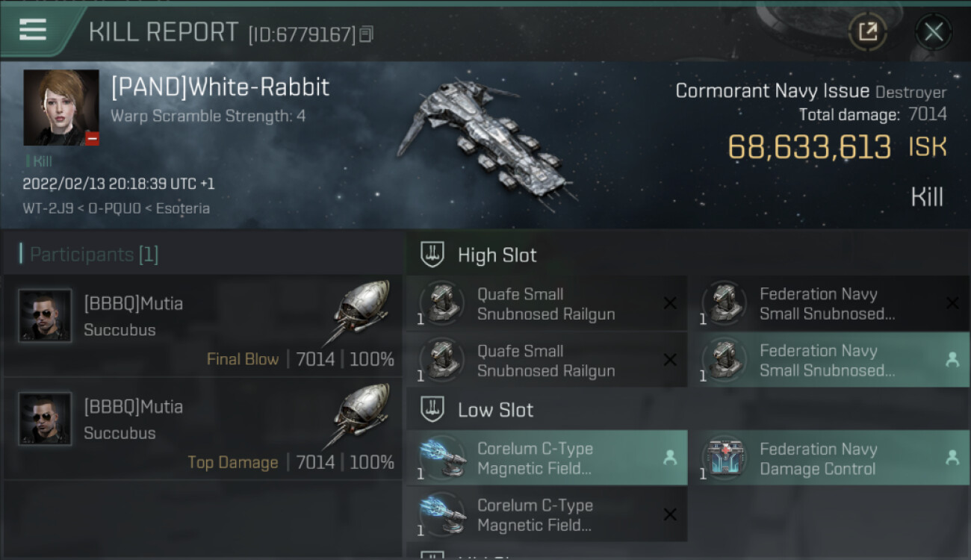Select the highlighted Corelum C-Type Magnetic Field item
The height and width of the screenshot is (560, 971).
click(x=547, y=458)
